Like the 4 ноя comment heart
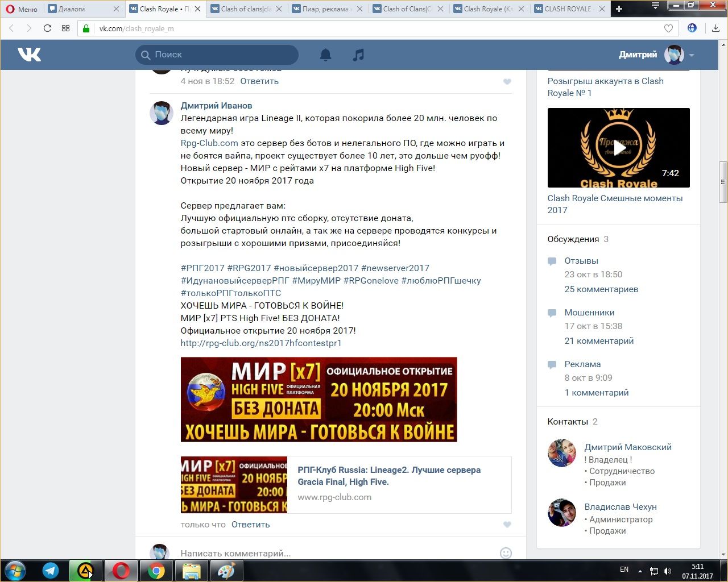728x582 pixels. coord(507,82)
